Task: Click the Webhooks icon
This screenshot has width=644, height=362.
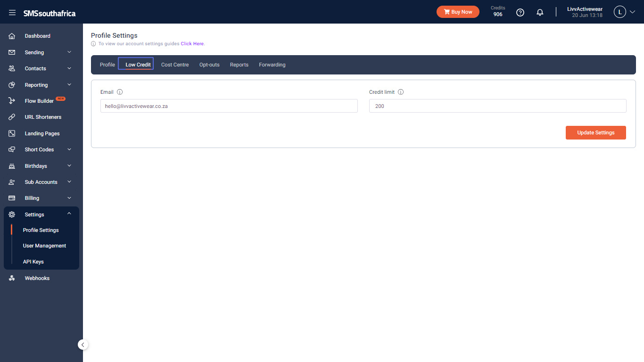Action: coord(12,278)
